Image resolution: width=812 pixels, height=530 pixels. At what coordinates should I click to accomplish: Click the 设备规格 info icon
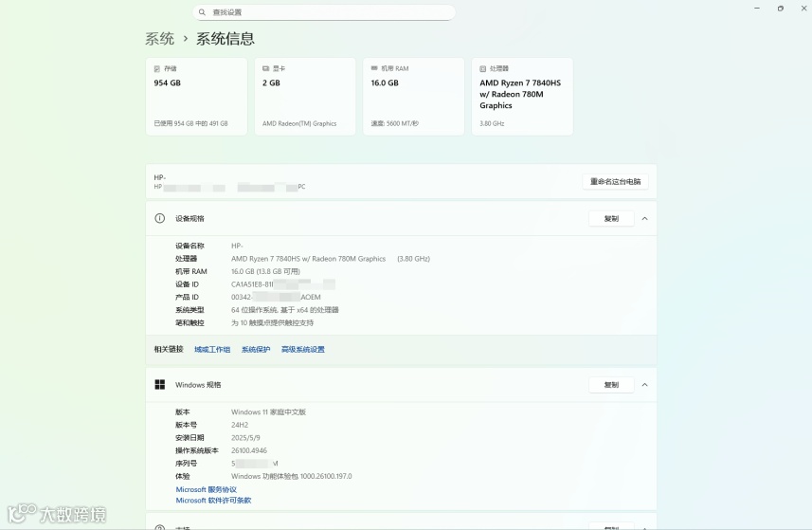click(x=159, y=218)
